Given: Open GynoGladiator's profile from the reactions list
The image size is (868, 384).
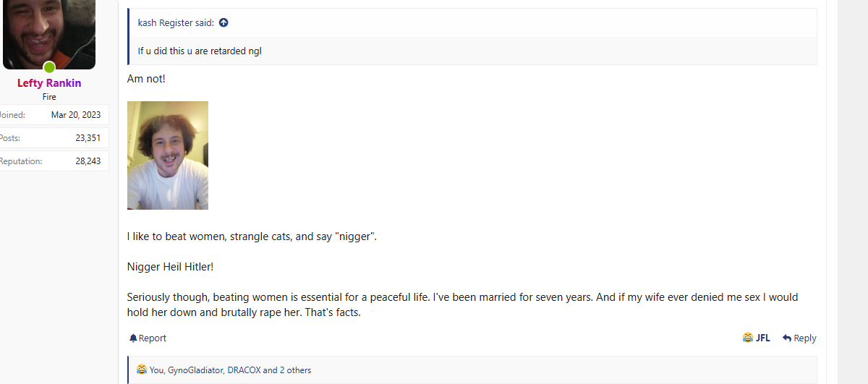Looking at the screenshot, I should 195,370.
